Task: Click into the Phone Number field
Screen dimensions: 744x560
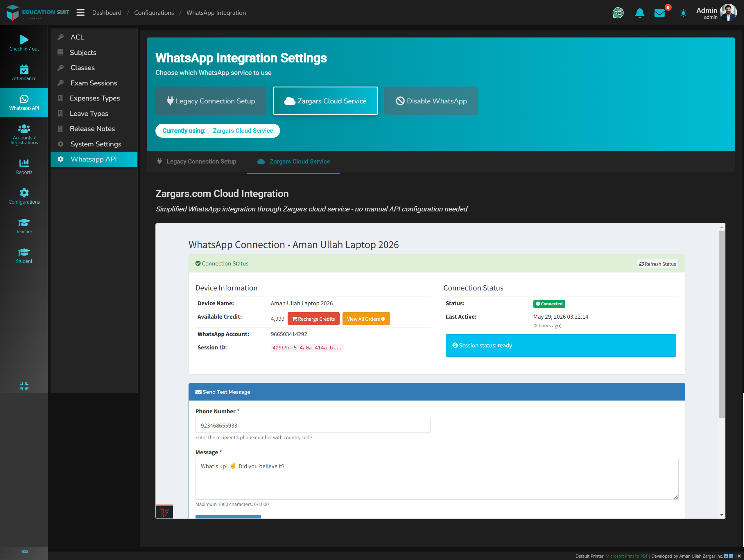Action: coord(313,426)
